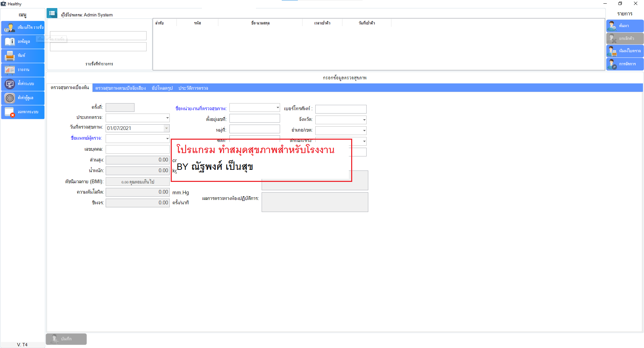
Task: Click the ค้นหา search person icon
Action: [x=612, y=26]
